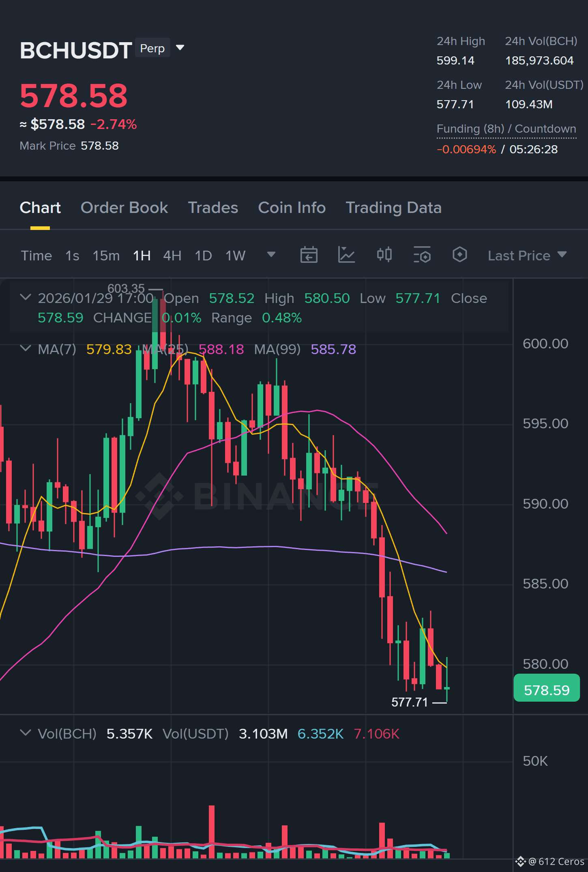Switch to the Order Book tab
Viewport: 588px width, 872px height.
click(x=124, y=208)
